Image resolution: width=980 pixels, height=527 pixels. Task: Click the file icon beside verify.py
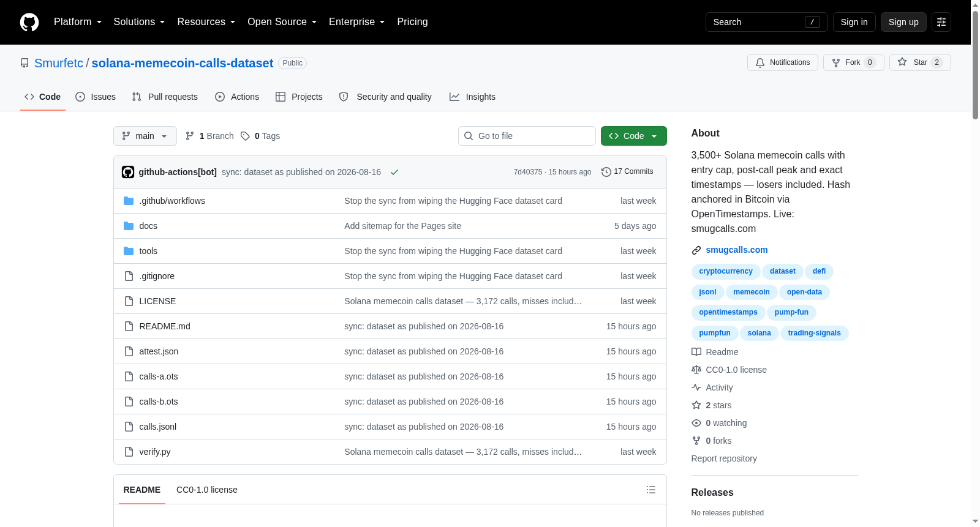tap(129, 452)
